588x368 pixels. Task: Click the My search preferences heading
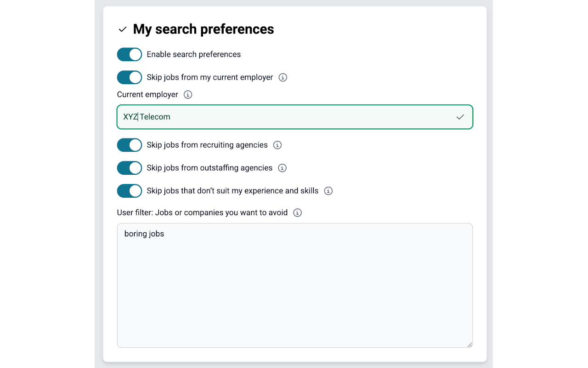point(204,29)
